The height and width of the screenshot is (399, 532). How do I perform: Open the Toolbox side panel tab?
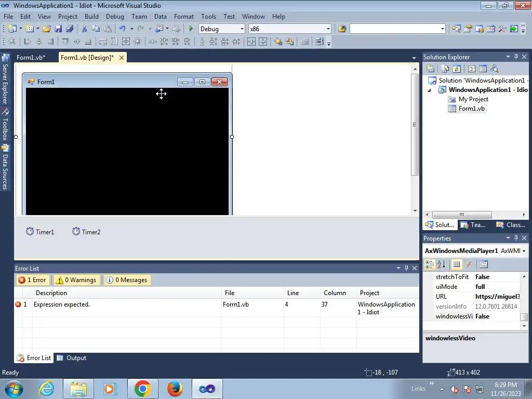tap(5, 124)
